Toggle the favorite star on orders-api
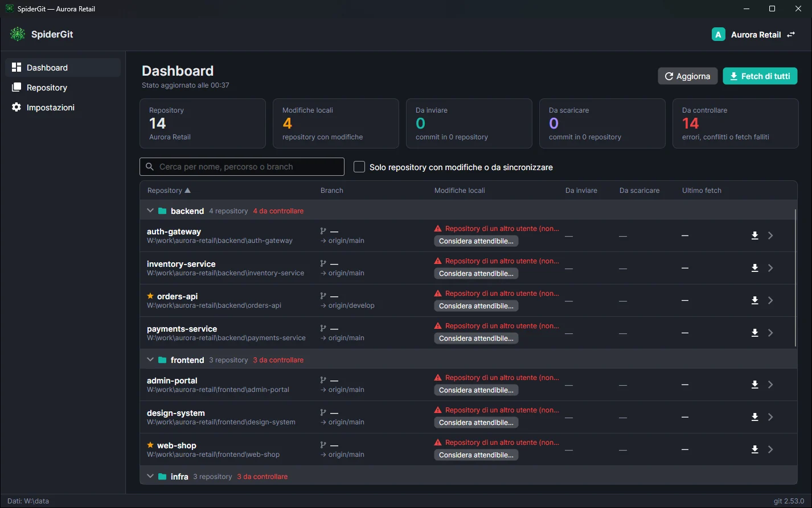 pos(150,296)
